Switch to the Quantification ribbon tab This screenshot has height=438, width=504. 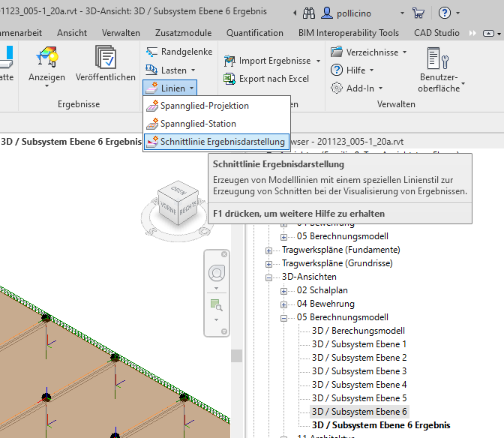(x=255, y=33)
